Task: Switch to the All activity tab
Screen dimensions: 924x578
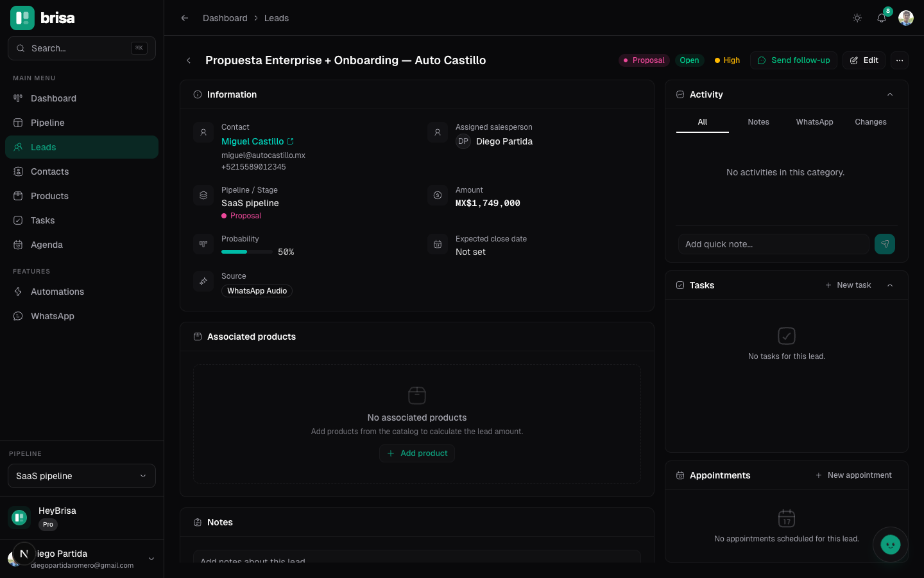Action: coord(703,122)
